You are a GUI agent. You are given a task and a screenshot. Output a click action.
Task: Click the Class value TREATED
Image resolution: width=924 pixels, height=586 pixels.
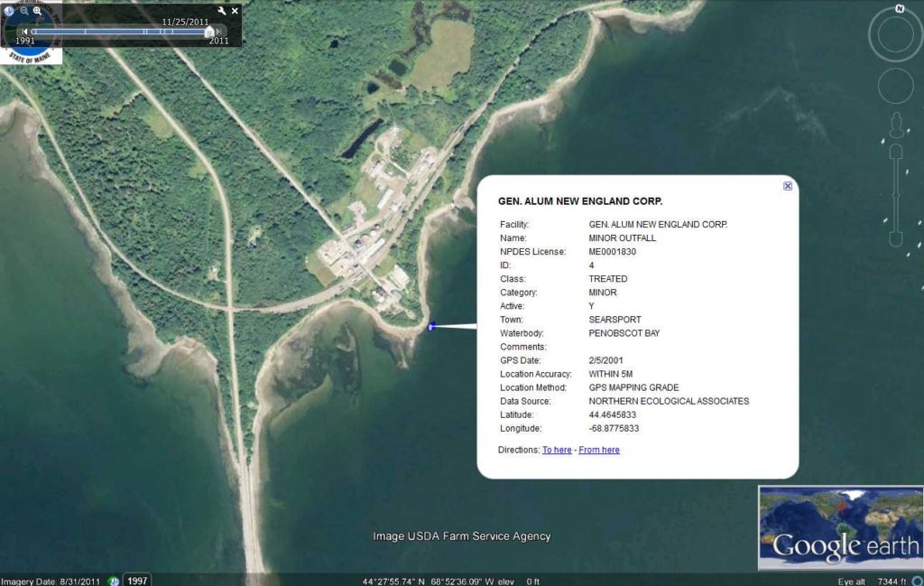click(x=608, y=279)
